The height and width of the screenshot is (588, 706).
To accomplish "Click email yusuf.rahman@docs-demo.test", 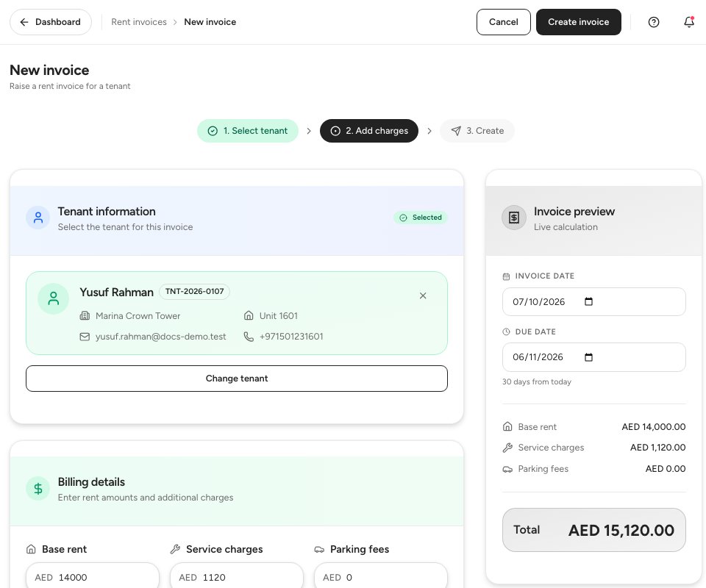I will coord(161,337).
